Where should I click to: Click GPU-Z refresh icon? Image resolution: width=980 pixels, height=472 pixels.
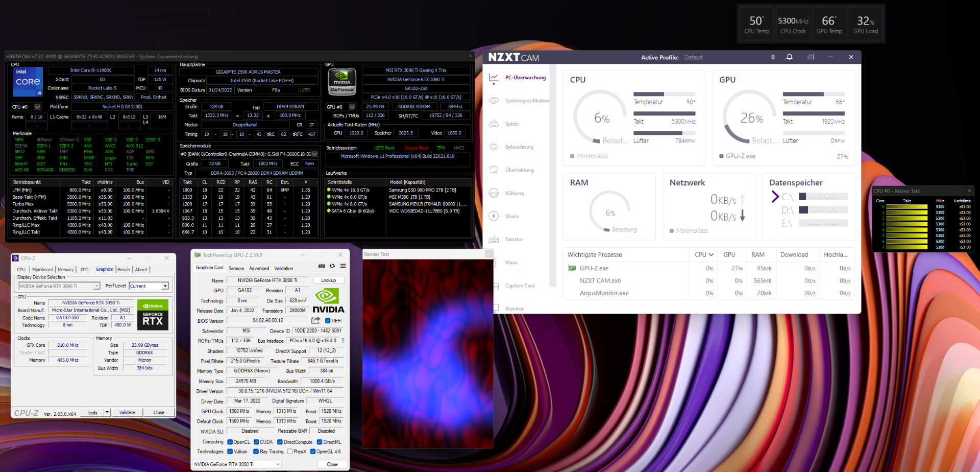[332, 266]
